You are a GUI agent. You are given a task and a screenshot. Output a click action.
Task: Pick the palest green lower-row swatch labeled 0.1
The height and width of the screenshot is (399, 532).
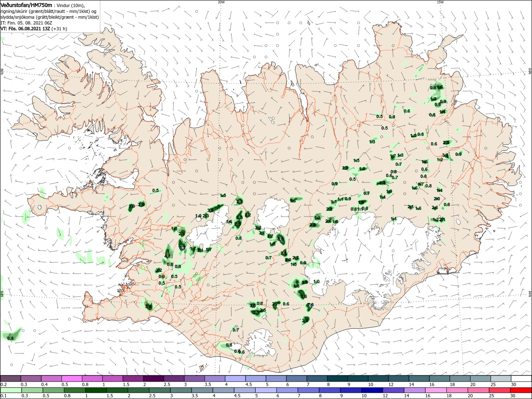point(10,390)
